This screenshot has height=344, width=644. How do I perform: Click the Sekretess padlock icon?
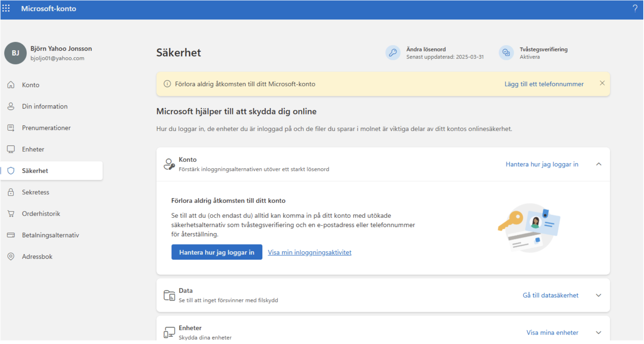coord(11,192)
